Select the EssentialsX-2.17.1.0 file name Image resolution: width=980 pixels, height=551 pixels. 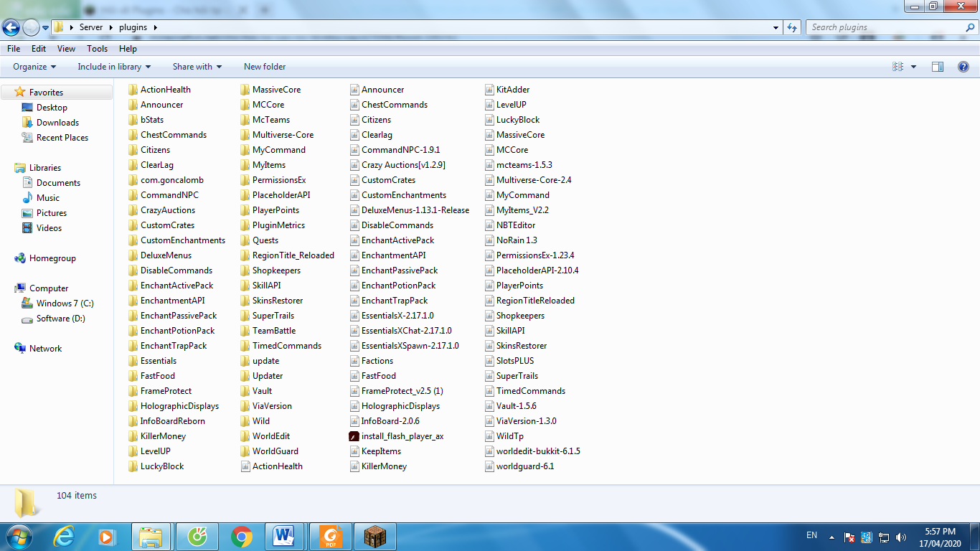pos(397,316)
